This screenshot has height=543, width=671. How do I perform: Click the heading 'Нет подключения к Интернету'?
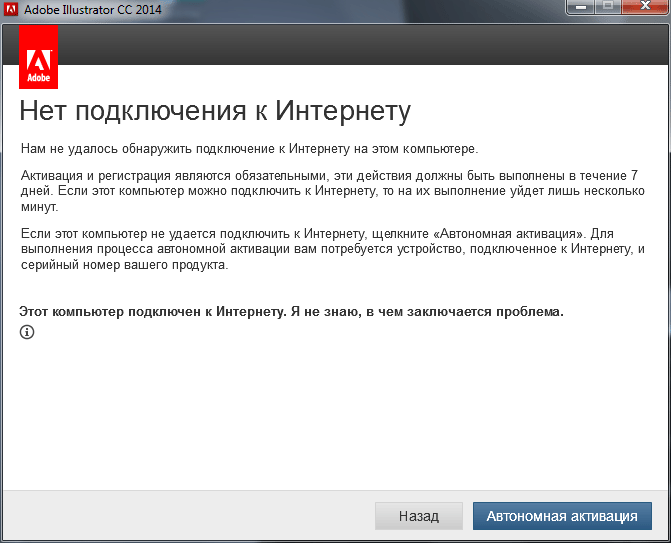(215, 111)
